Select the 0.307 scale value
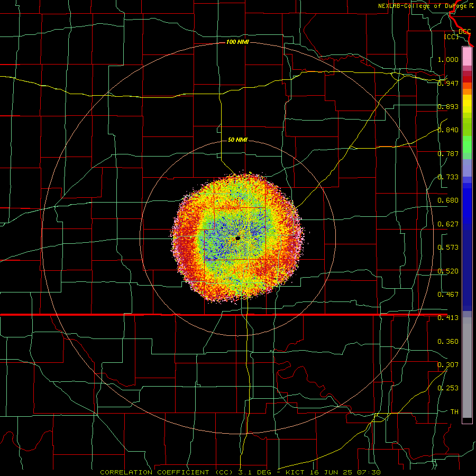476x476 pixels. point(448,365)
